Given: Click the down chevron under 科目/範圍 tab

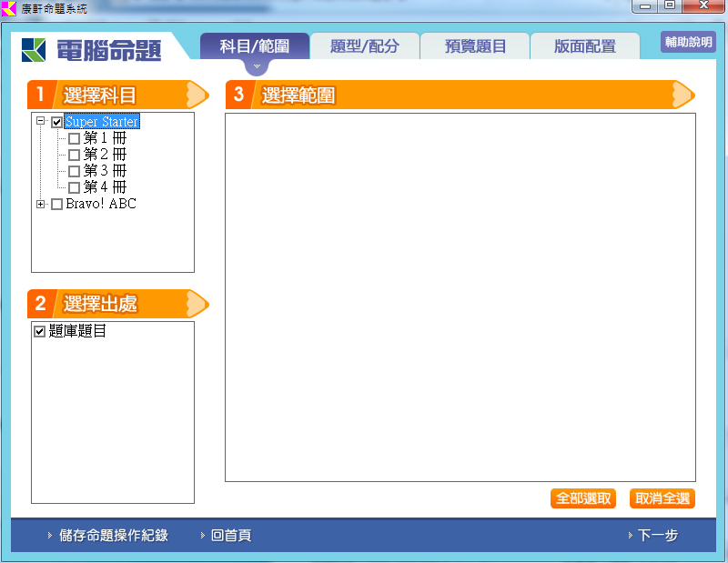Looking at the screenshot, I should 257,66.
